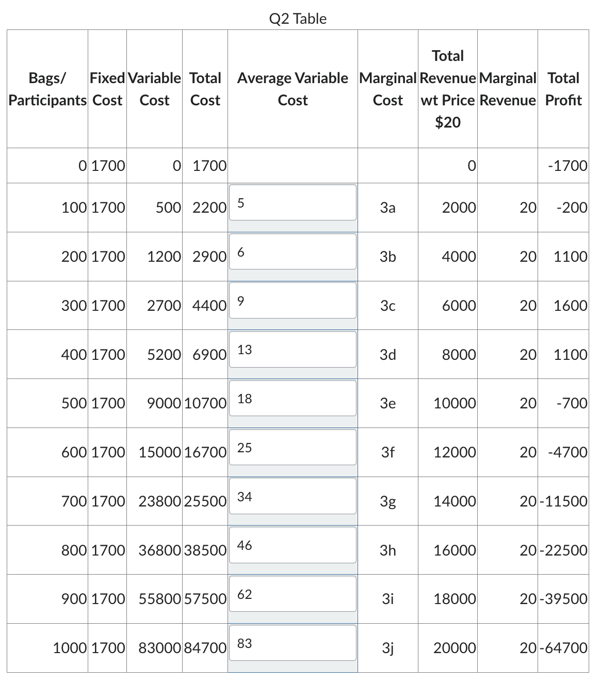Viewport: 616px width, 697px height.
Task: Click the Total Cost value 6900
Action: tap(209, 355)
